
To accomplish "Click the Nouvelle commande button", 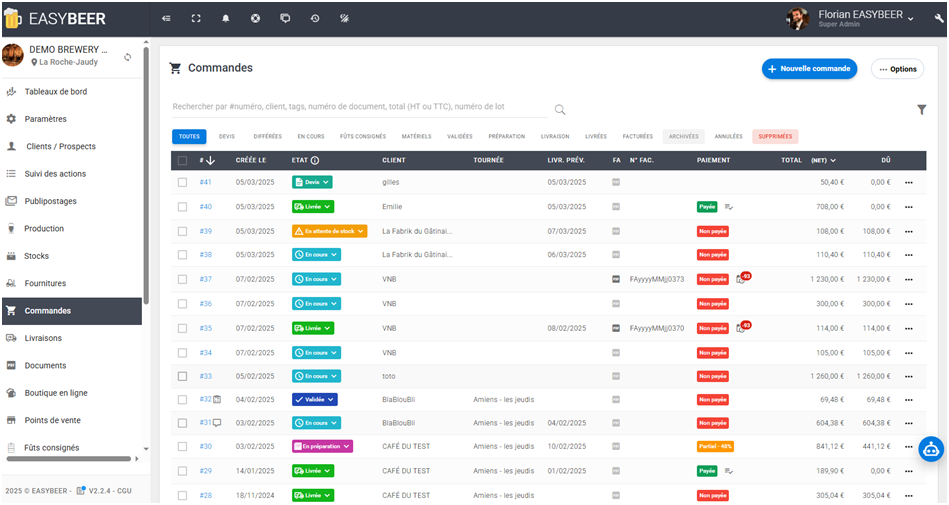I will click(x=809, y=69).
